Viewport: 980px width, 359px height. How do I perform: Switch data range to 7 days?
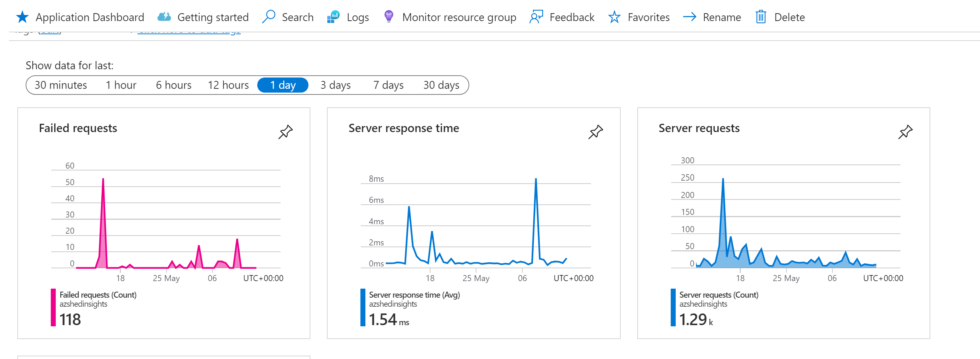click(388, 85)
